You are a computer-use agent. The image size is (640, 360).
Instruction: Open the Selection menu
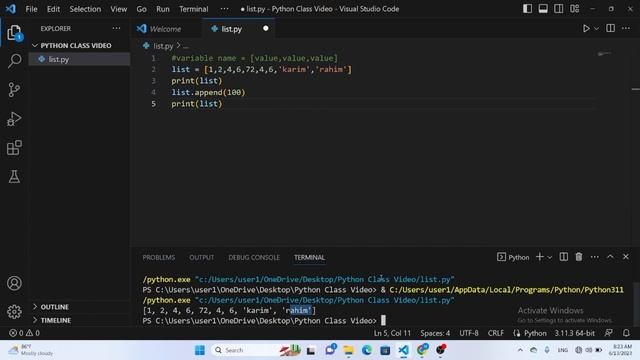click(x=85, y=9)
